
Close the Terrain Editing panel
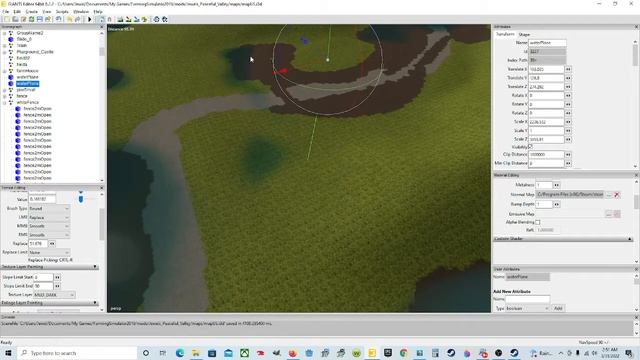[102, 188]
